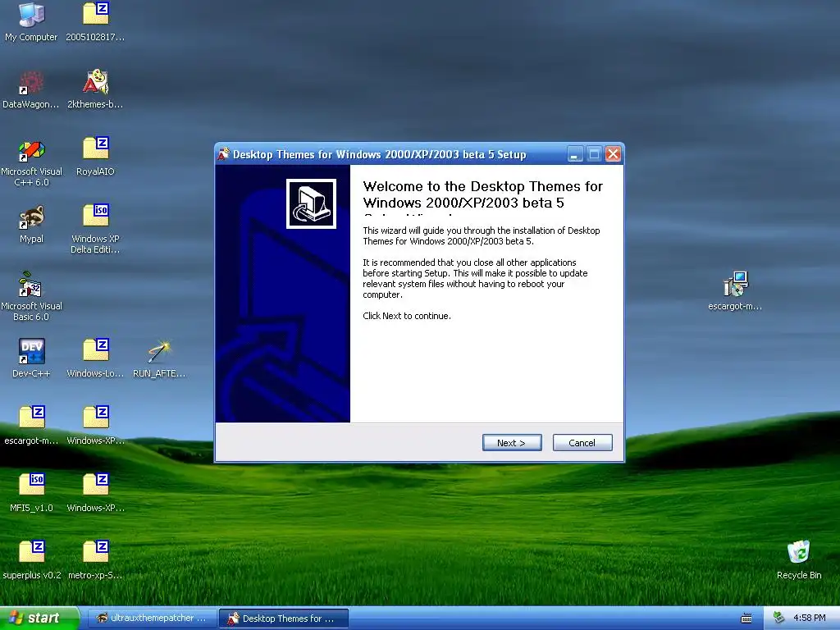Click the setup wizard computer logo image
The width and height of the screenshot is (840, 630).
pos(311,203)
